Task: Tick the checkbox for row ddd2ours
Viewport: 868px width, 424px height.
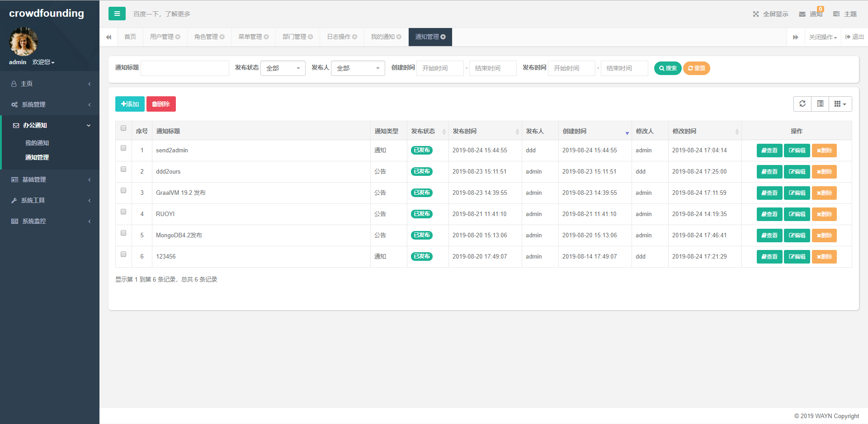Action: (x=123, y=169)
